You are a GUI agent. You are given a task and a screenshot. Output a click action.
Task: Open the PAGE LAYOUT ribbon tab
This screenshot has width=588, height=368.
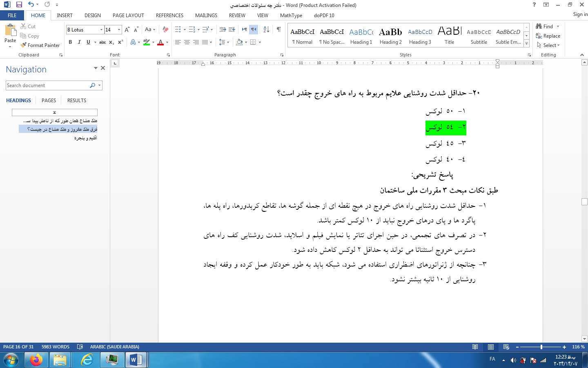128,16
